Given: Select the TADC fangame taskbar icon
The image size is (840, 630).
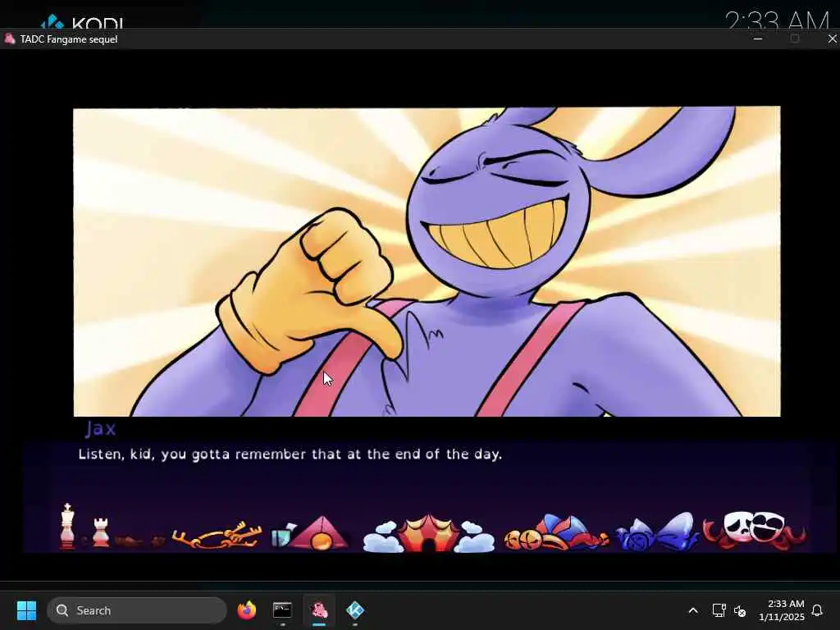Looking at the screenshot, I should [319, 610].
